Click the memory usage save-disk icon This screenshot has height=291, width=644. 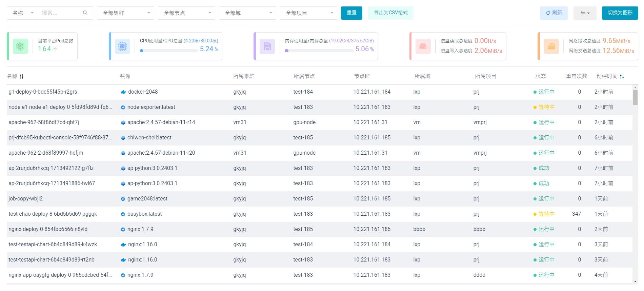pos(267,46)
